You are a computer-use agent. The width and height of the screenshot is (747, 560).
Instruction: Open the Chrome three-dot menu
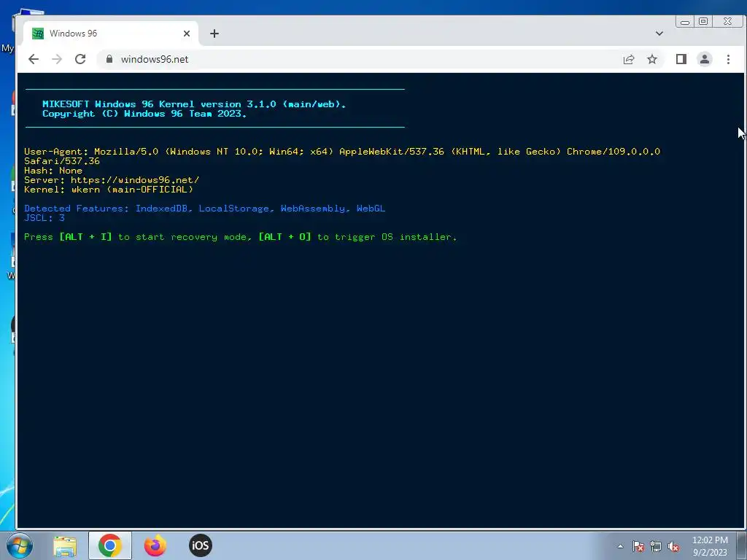728,59
